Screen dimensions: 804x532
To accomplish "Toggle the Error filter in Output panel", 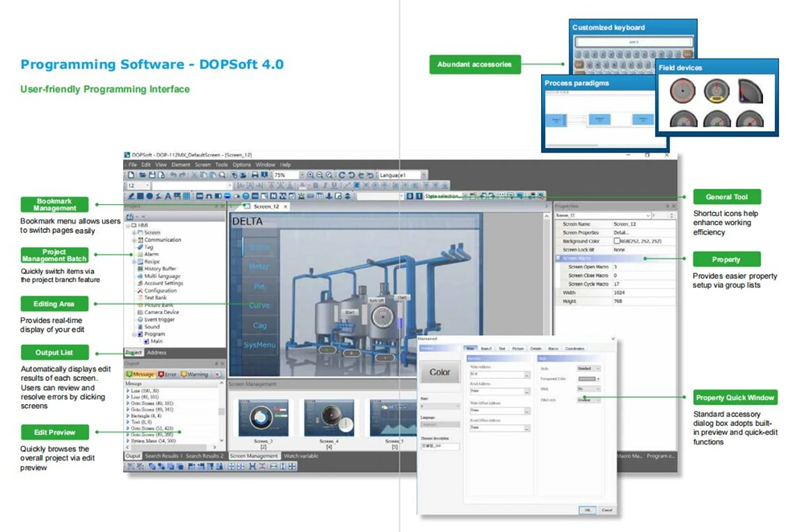I will coord(168,374).
